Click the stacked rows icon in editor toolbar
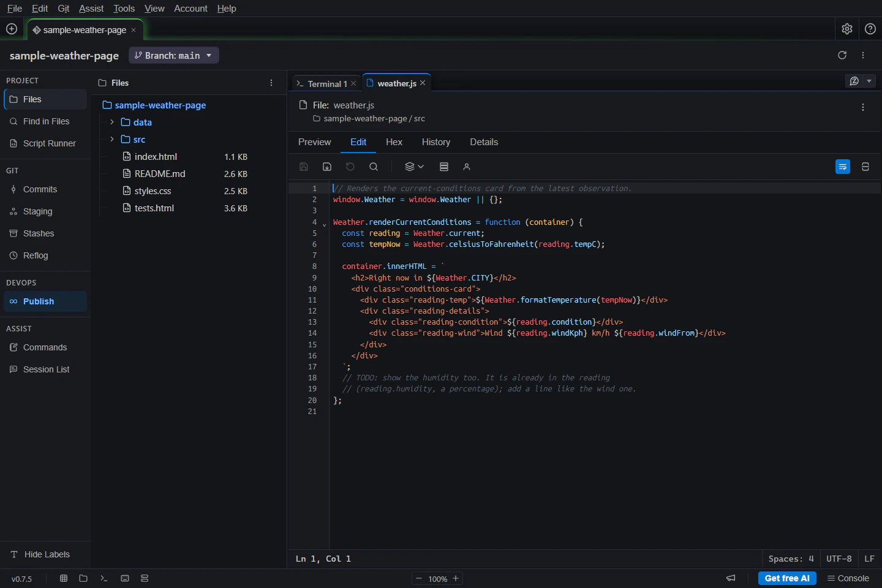 [x=444, y=167]
